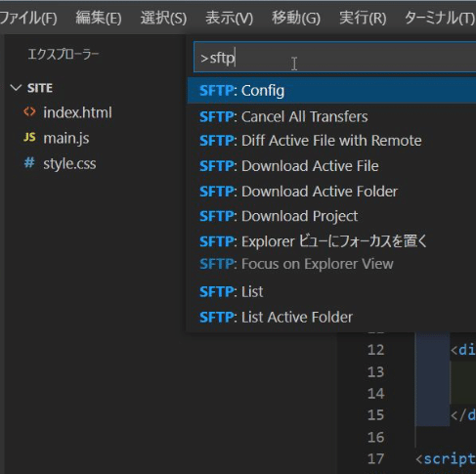Open the ファイル(F) menu
This screenshot has width=476, height=474.
(28, 18)
